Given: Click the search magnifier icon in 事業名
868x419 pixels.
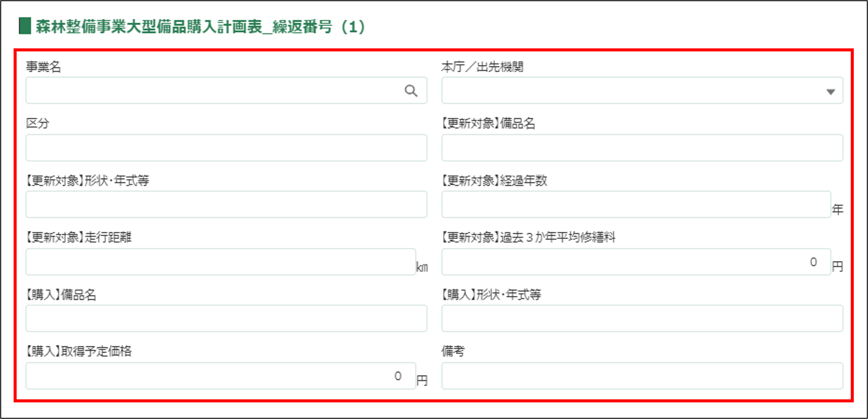Looking at the screenshot, I should tap(411, 91).
